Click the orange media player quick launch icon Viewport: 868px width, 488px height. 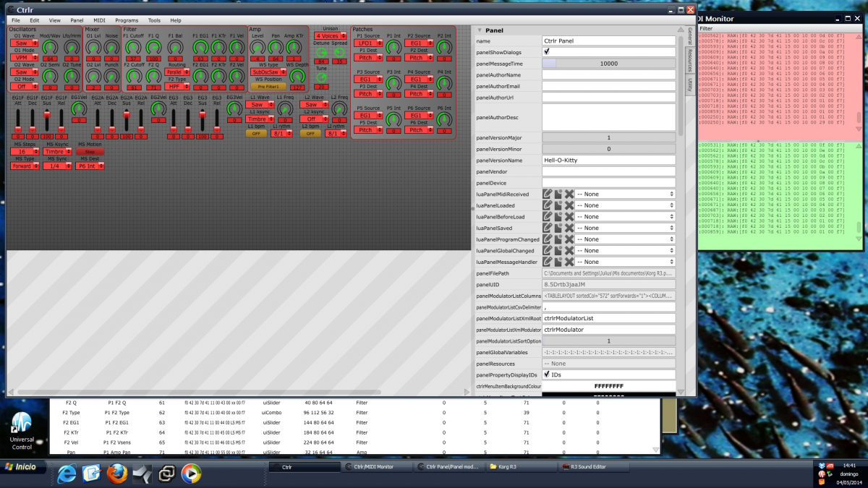point(191,474)
